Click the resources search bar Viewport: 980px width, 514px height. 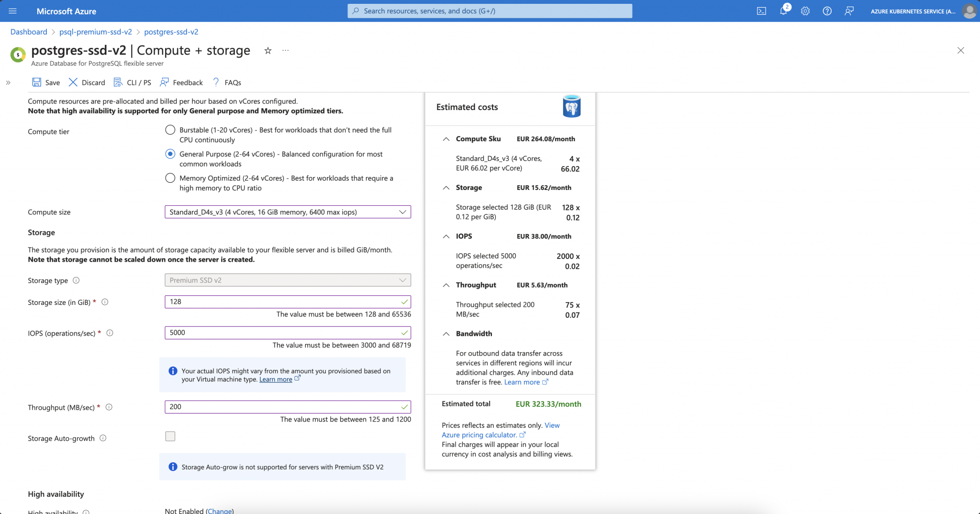[490, 11]
